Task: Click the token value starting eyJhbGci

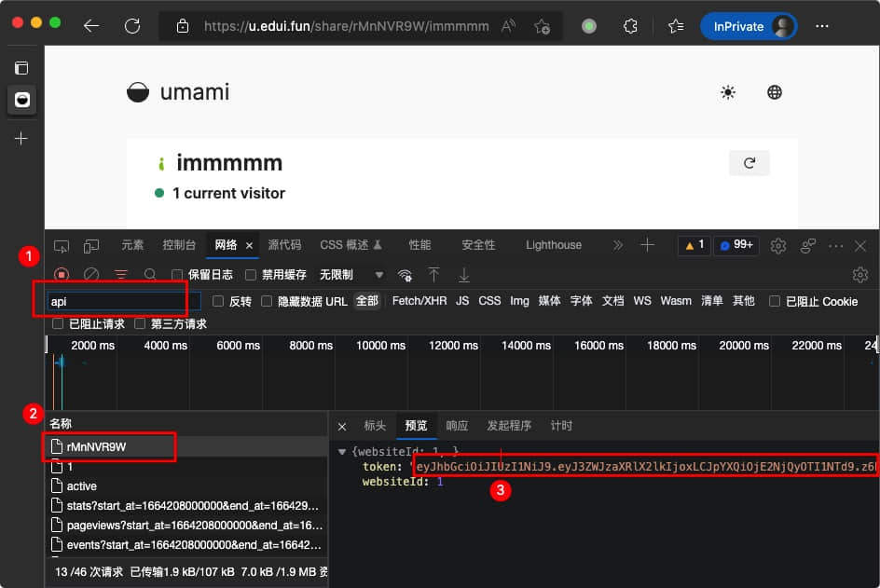Action: click(645, 466)
